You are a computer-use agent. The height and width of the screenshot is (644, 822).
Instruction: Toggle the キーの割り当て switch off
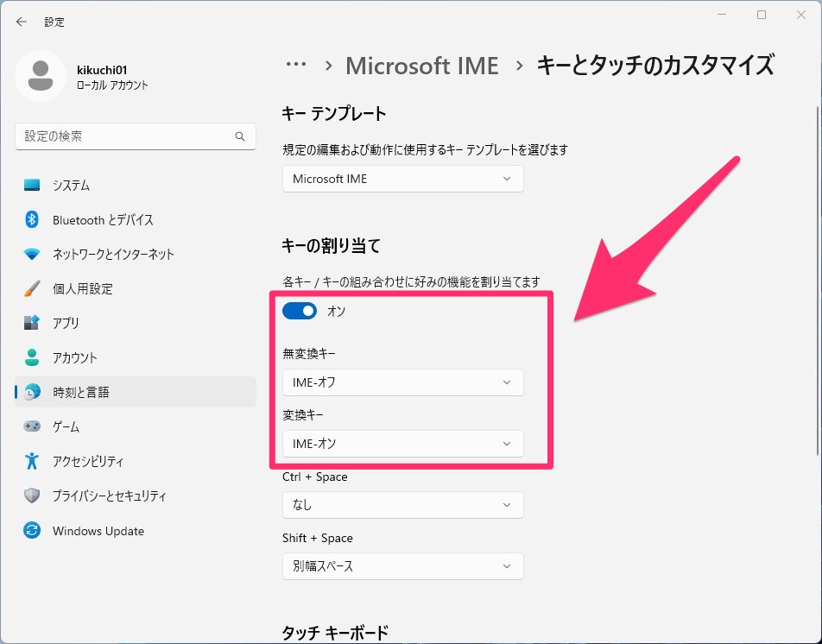[300, 311]
